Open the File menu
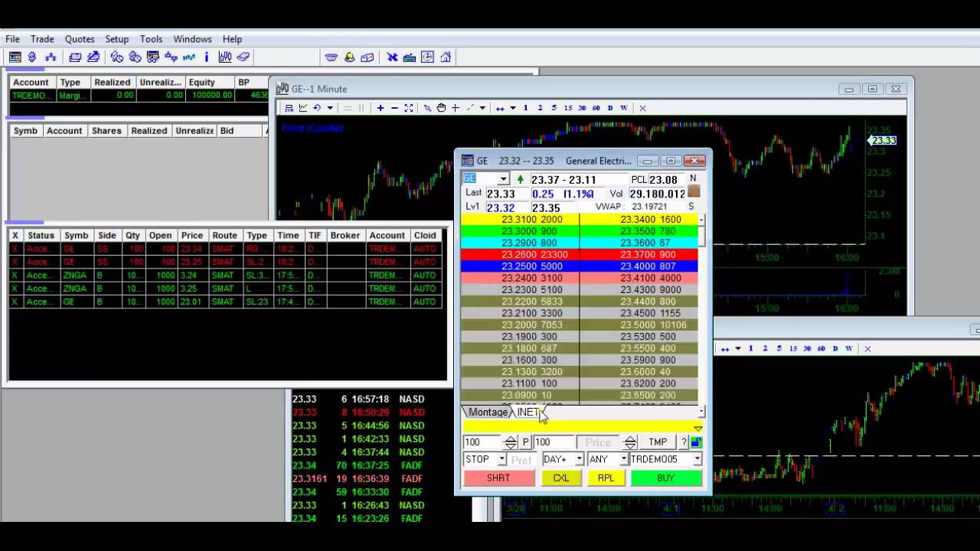Screen dimensions: 980x551 [x=12, y=39]
